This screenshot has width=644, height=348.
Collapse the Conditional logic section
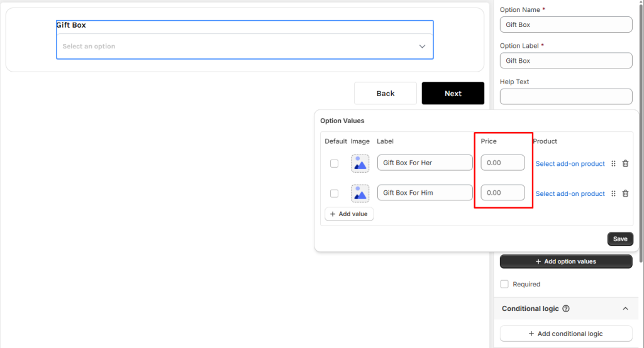(x=625, y=309)
